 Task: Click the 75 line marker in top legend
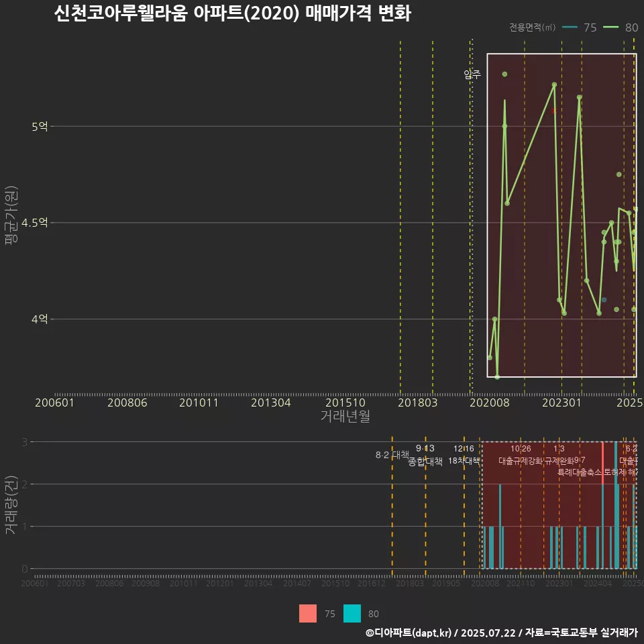coord(570,28)
